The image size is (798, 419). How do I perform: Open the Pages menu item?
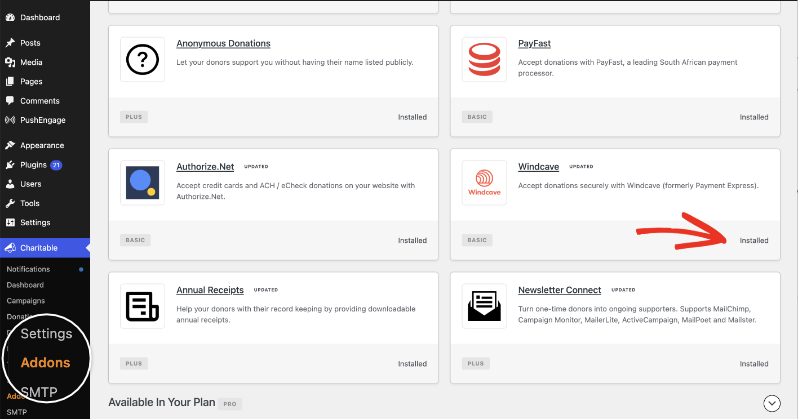pyautogui.click(x=31, y=81)
